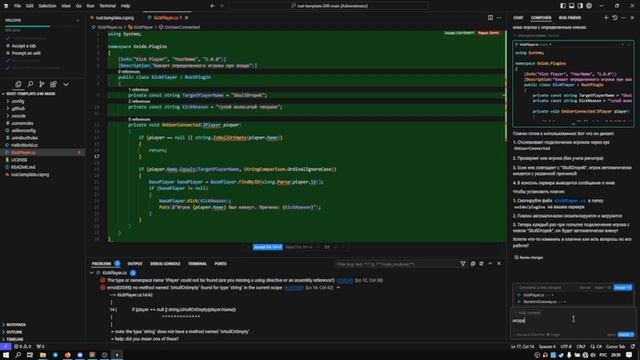Viewport: 640px width, 360px height.
Task: Click the Reject file button
Action: 298,247
